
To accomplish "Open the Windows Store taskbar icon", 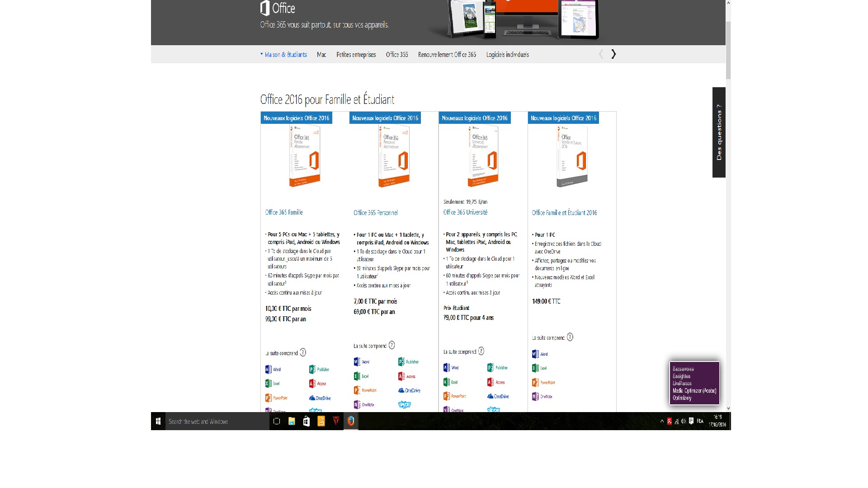I will (x=307, y=421).
